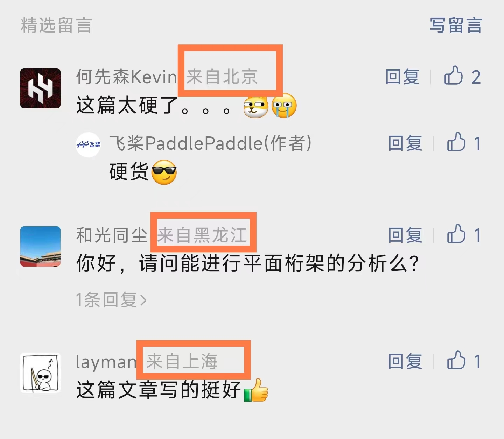Open layman's cartoon sketch avatar
The height and width of the screenshot is (439, 504).
pos(41,373)
